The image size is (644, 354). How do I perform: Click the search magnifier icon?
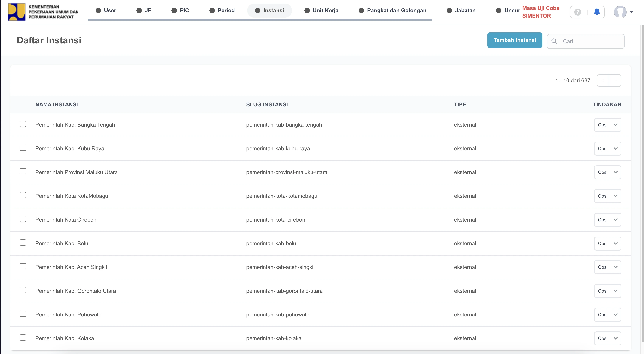[x=554, y=41]
